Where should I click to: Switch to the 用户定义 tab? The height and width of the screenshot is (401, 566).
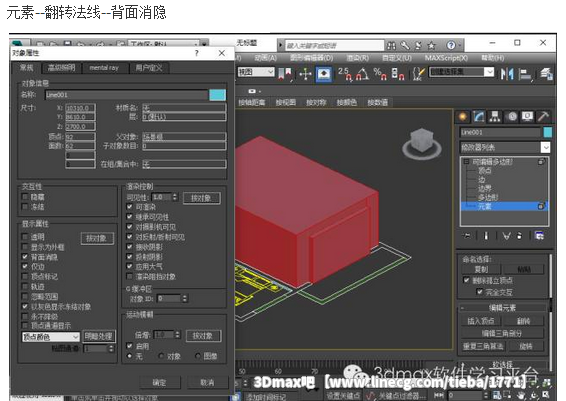point(149,67)
